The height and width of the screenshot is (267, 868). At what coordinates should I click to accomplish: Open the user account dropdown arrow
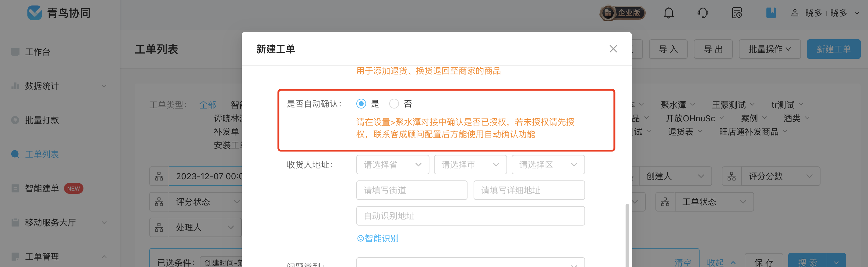[857, 13]
